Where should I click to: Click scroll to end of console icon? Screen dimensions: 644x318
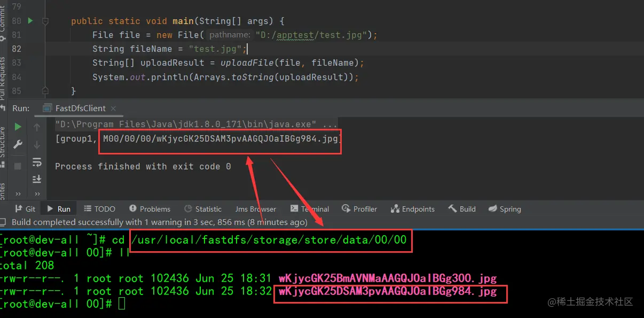click(37, 179)
